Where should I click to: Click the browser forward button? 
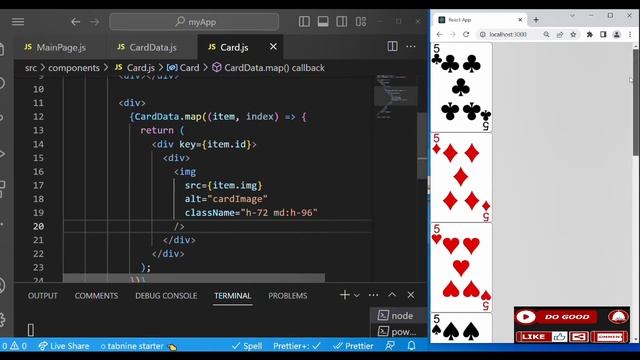453,35
